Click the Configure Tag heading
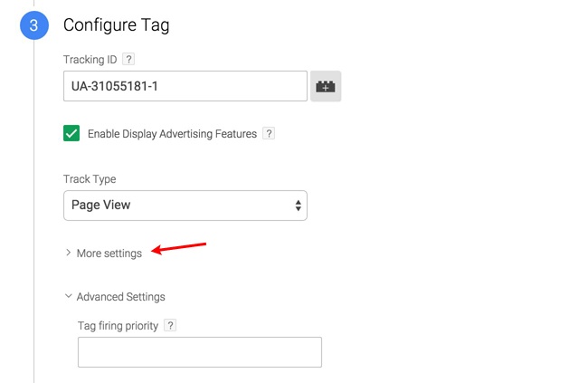The width and height of the screenshot is (588, 383). tap(116, 24)
